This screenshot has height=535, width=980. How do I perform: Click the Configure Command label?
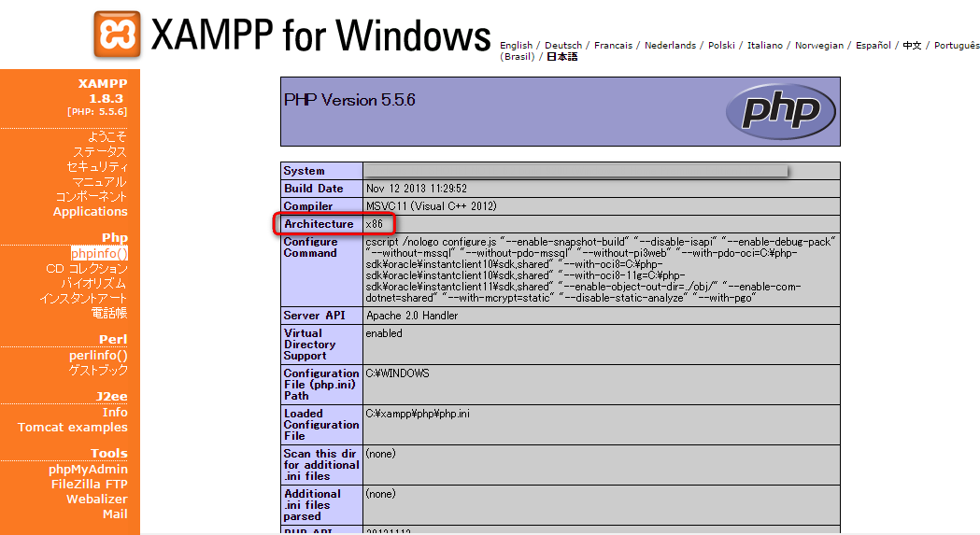pos(310,246)
